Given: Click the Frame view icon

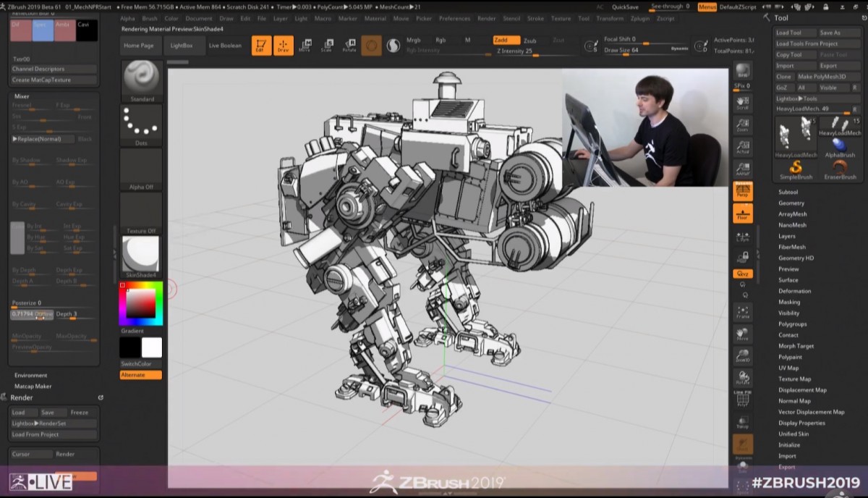Looking at the screenshot, I should tap(742, 312).
